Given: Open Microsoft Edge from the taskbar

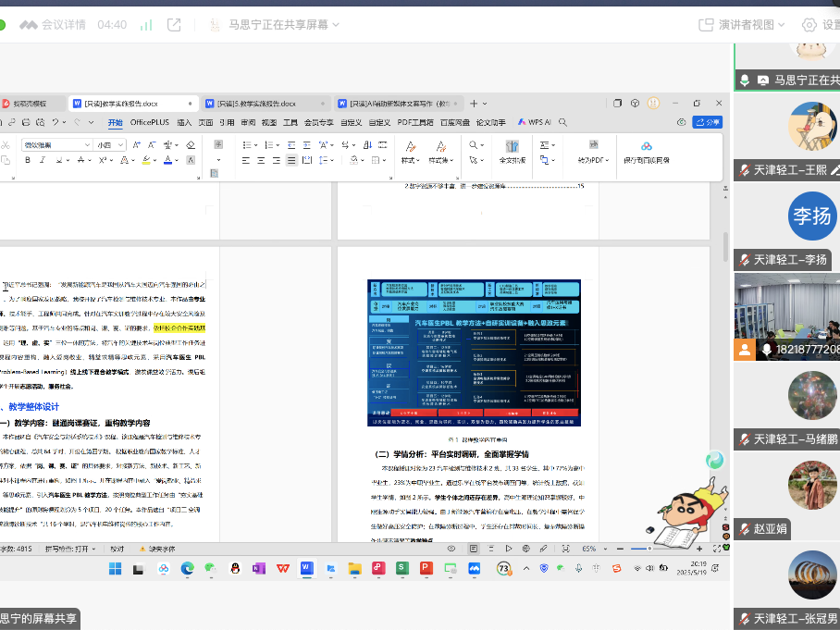Looking at the screenshot, I should pos(188,568).
